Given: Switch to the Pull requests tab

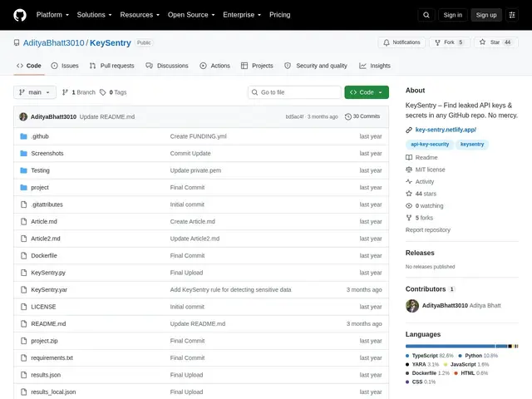Looking at the screenshot, I should pyautogui.click(x=112, y=66).
